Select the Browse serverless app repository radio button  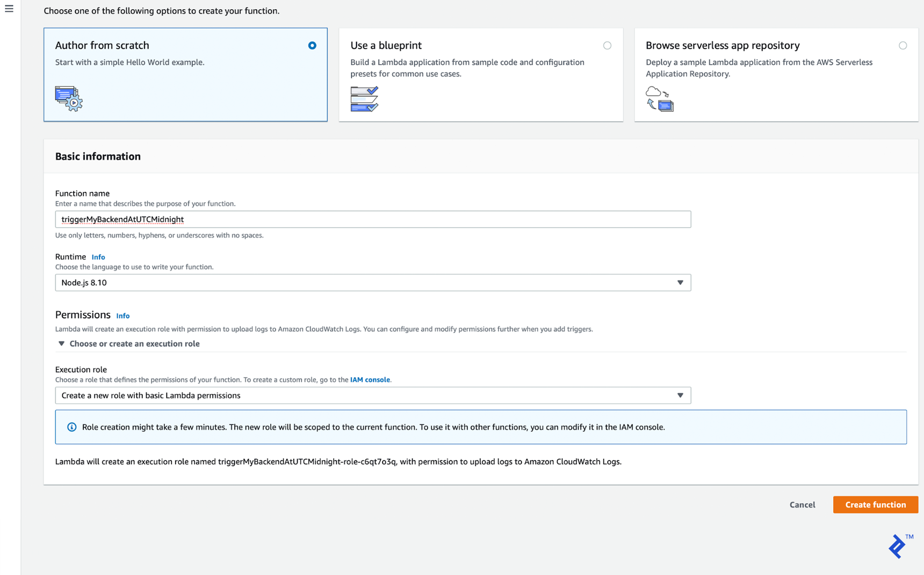(x=903, y=46)
